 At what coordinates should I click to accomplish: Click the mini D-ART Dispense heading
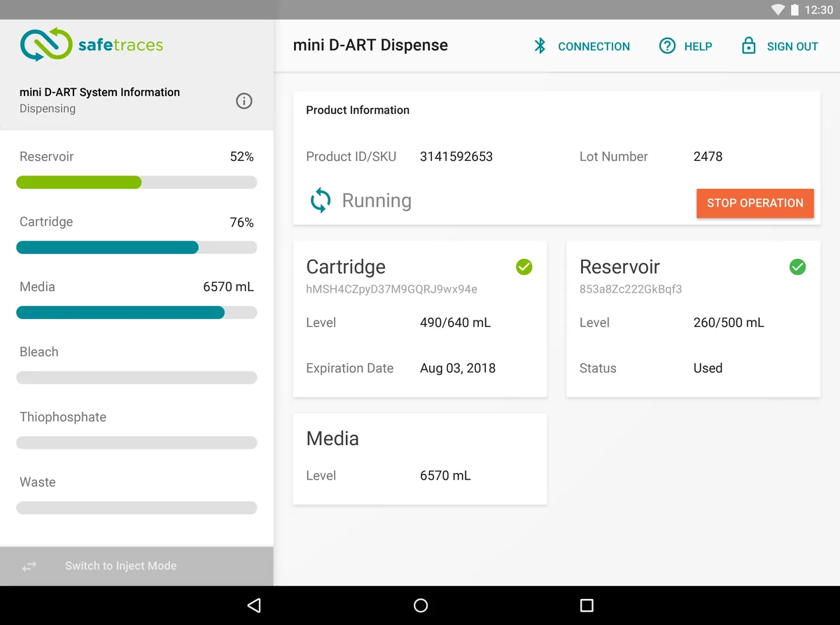click(x=370, y=45)
